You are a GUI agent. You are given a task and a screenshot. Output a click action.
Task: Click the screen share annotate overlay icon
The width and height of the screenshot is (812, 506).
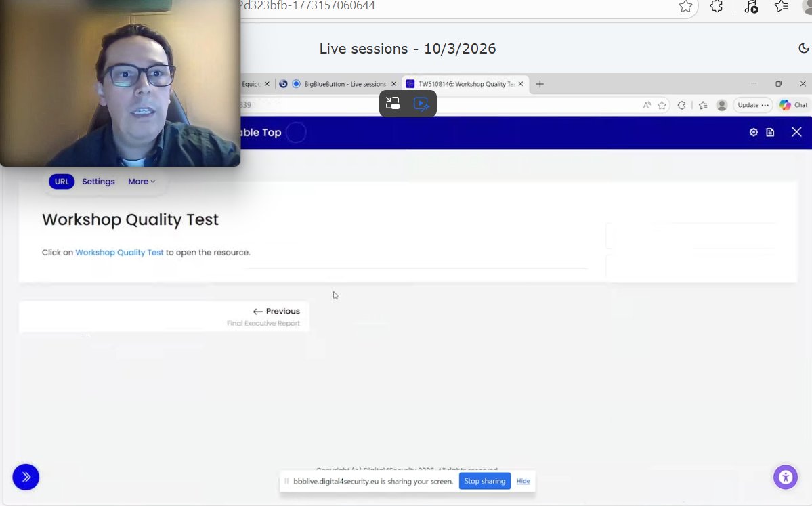[x=421, y=104]
